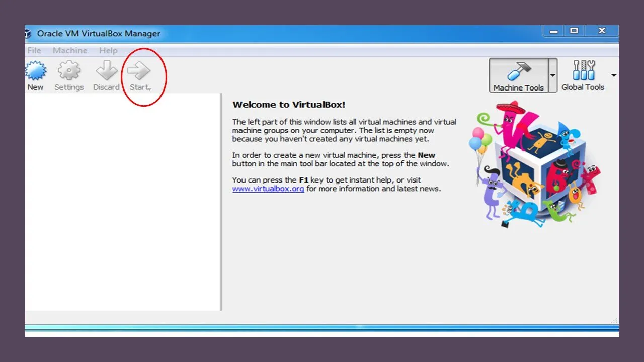Open the Help menu
This screenshot has width=644, height=362.
coord(108,50)
